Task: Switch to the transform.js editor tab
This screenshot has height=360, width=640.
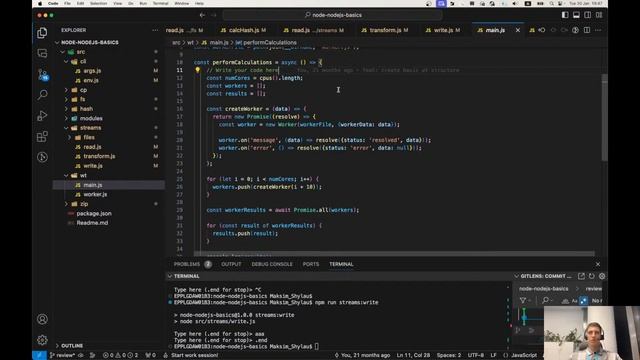Action: click(385, 30)
